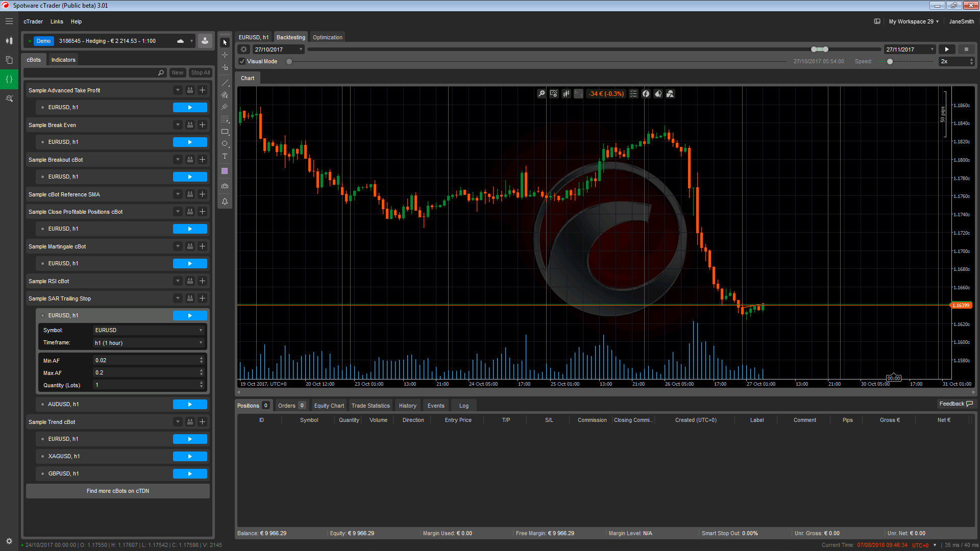Switch to the Indicators tab

pyautogui.click(x=63, y=60)
